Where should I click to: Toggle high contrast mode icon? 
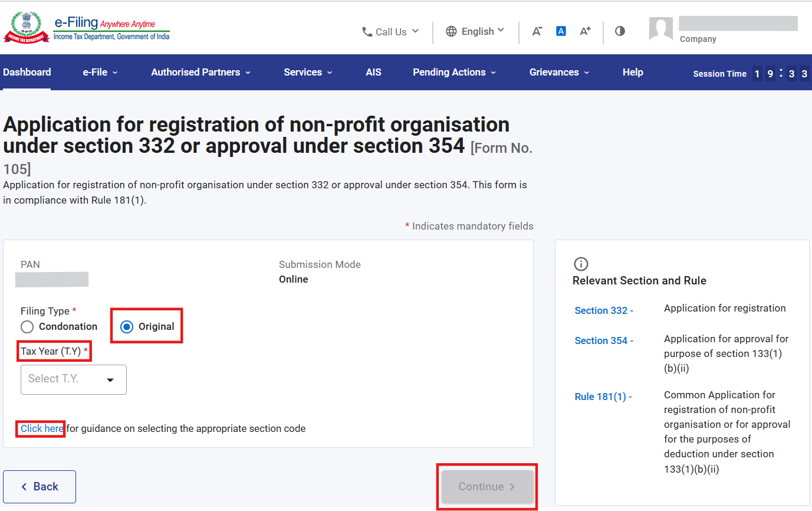pos(620,31)
